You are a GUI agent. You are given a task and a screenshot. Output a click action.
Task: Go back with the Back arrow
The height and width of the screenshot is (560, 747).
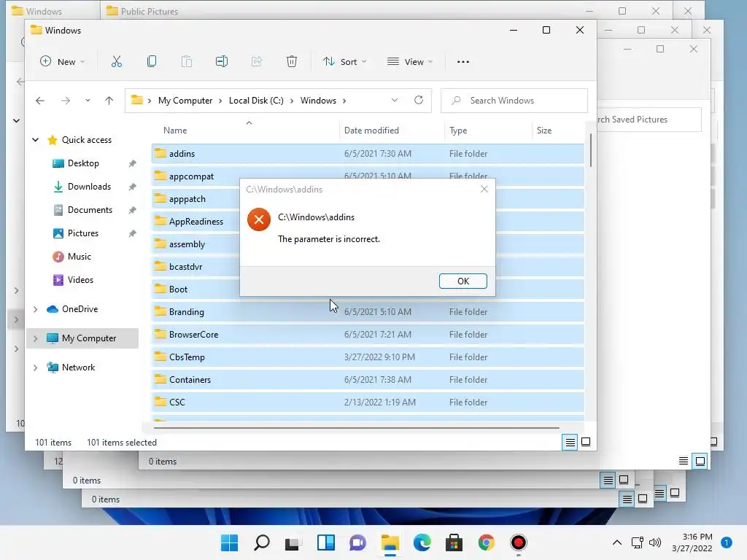pos(40,101)
